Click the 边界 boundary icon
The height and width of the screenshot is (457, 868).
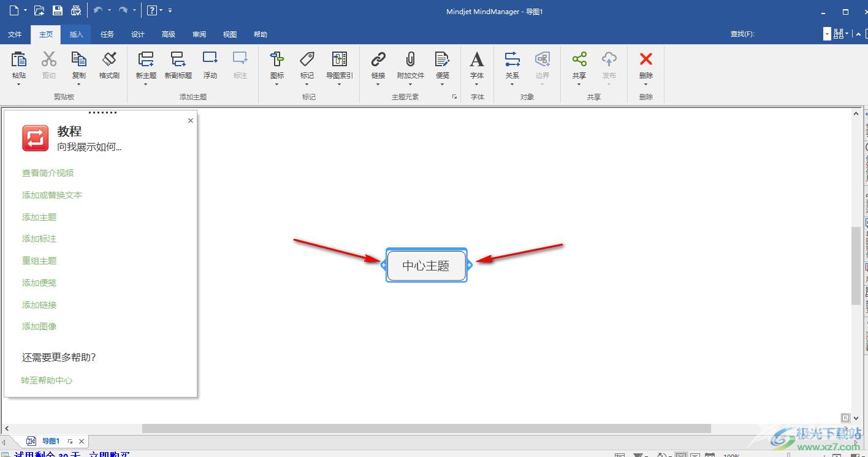click(542, 60)
